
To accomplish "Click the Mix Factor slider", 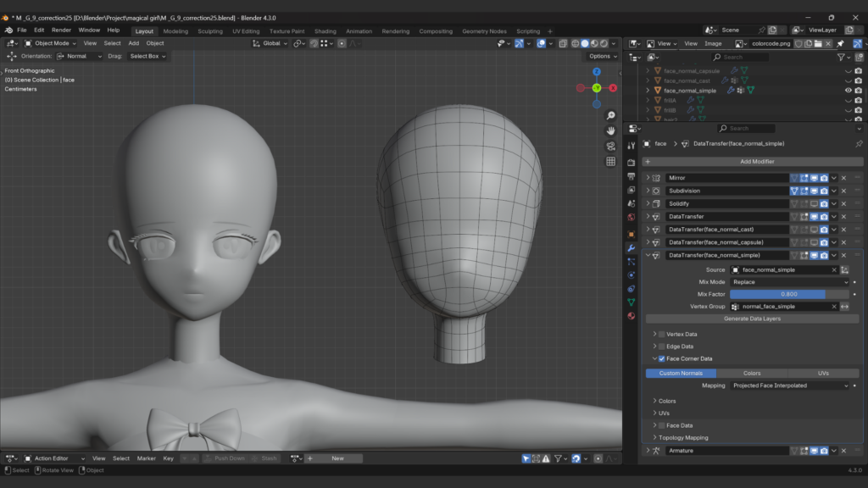I will pos(789,294).
